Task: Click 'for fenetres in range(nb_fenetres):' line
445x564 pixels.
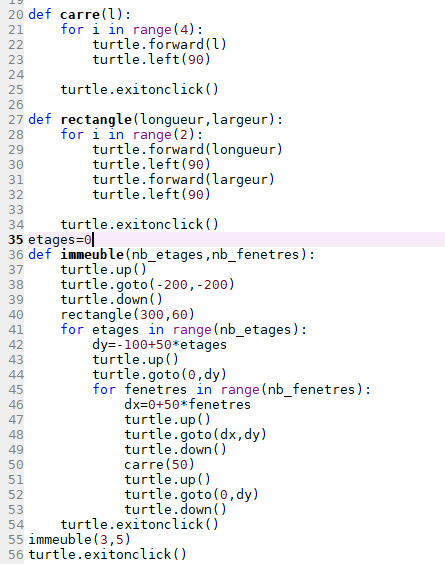Action: [x=231, y=390]
